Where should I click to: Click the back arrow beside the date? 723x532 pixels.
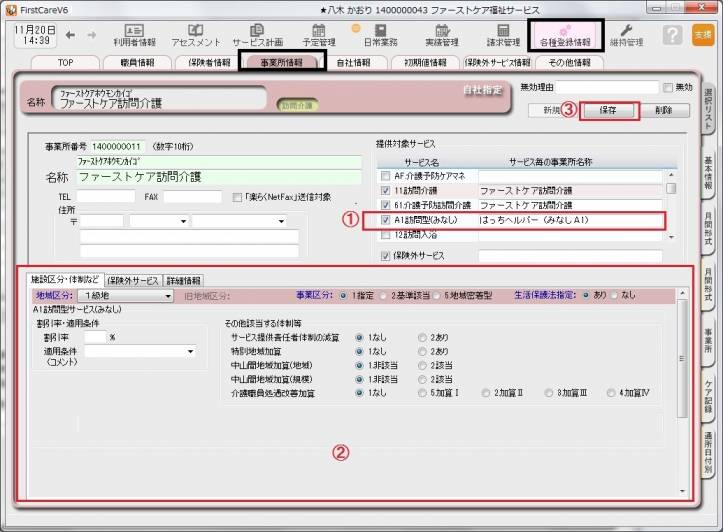pos(70,35)
